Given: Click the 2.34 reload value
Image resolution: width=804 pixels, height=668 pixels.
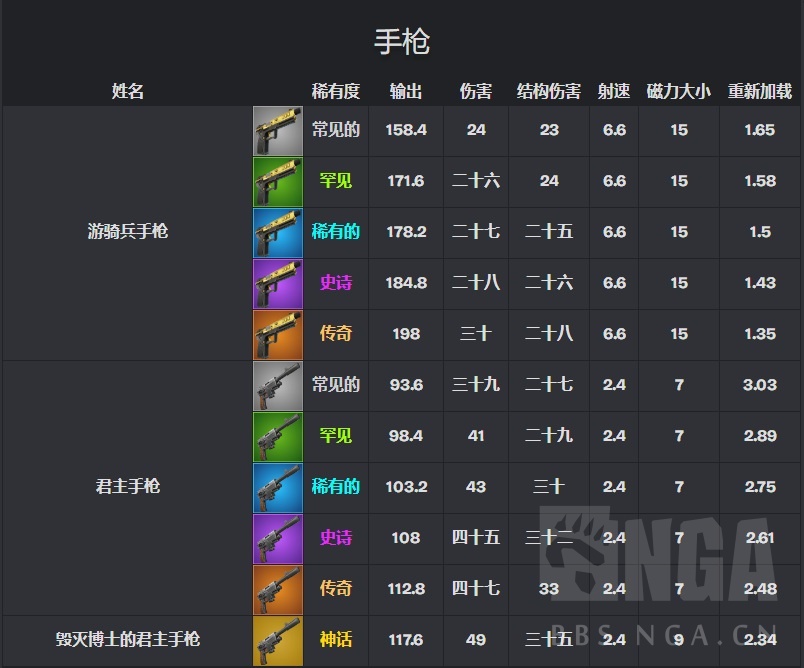Looking at the screenshot, I should (760, 640).
